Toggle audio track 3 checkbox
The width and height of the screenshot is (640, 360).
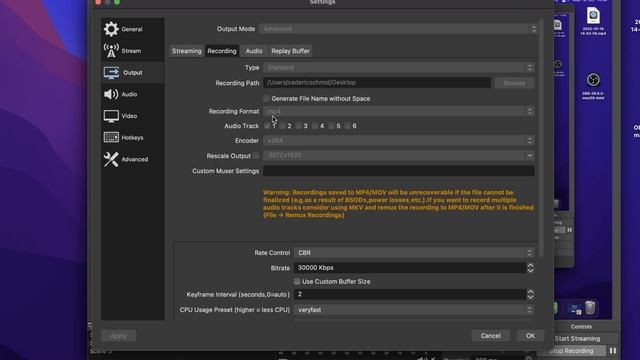coord(298,126)
